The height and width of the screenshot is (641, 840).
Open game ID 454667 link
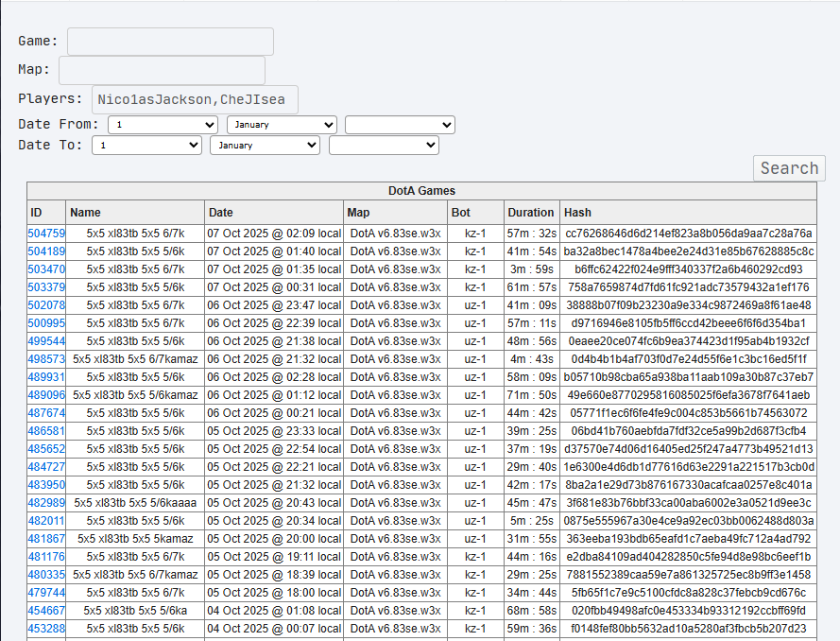(x=46, y=611)
